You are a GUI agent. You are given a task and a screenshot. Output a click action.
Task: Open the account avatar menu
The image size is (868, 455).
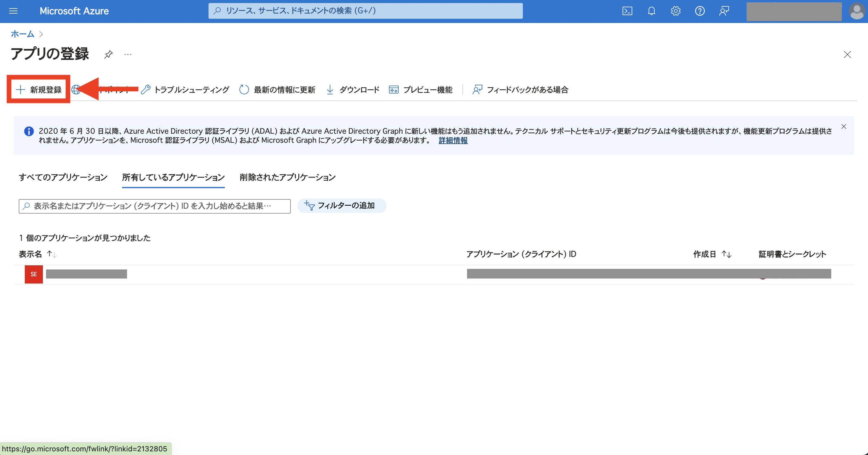coord(857,11)
